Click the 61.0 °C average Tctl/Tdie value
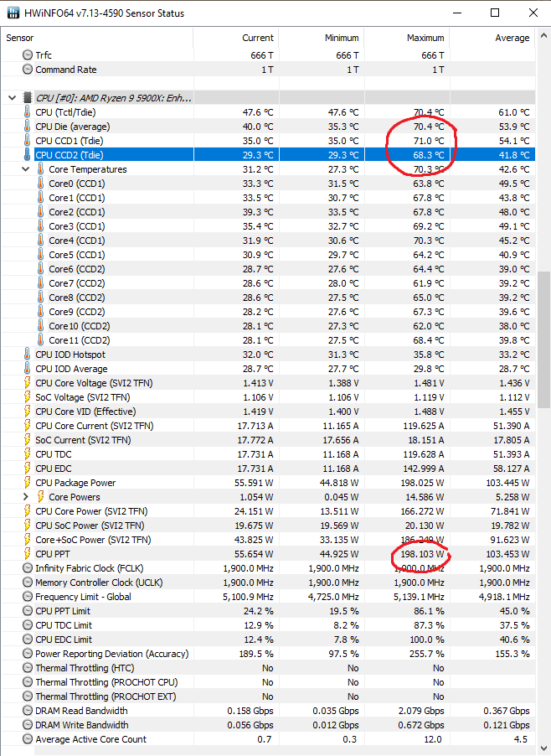Viewport: 551px width, 756px height. coord(514,112)
